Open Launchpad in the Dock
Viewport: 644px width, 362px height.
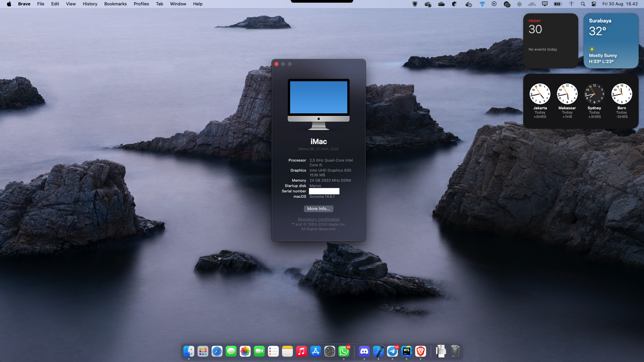tap(203, 351)
